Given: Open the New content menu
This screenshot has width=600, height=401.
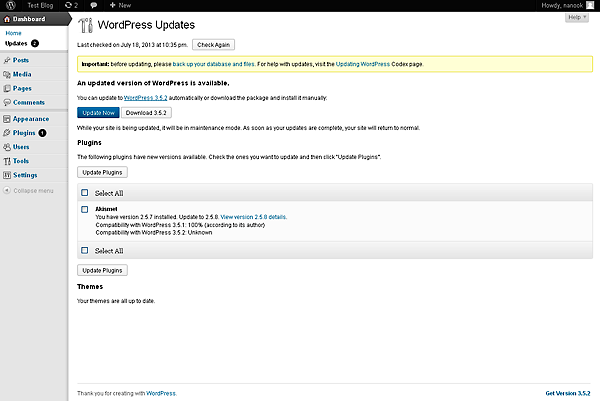Looking at the screenshot, I should [x=120, y=5].
